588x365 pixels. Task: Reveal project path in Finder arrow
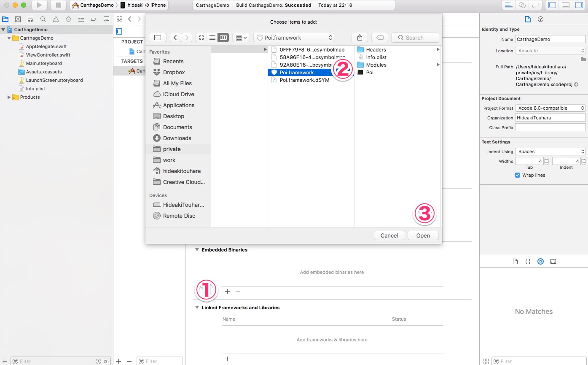point(576,84)
